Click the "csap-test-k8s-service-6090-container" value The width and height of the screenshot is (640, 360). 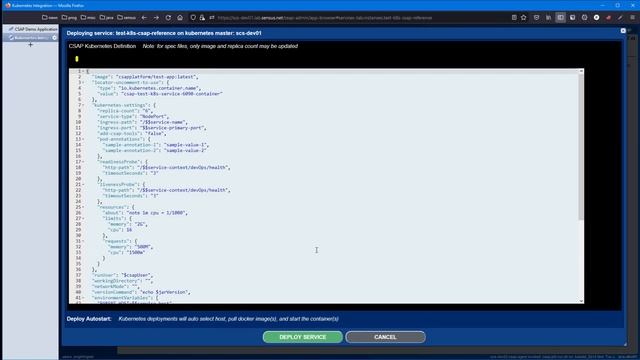(172, 94)
